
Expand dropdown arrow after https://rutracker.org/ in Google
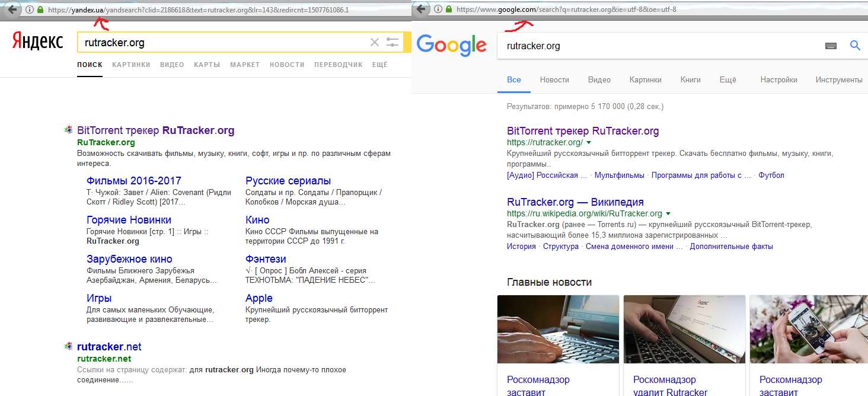point(589,143)
